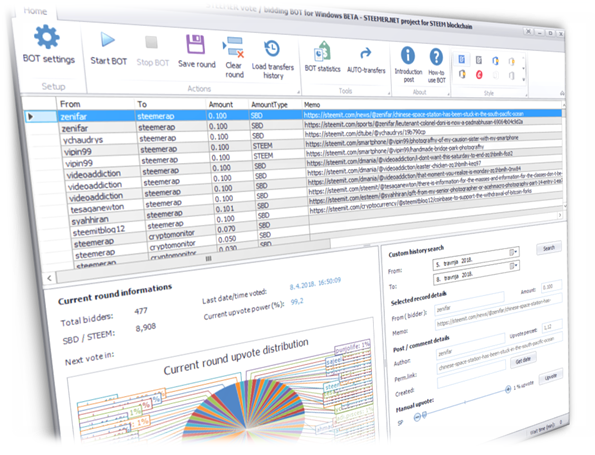Open BOT statistics icon
The width and height of the screenshot is (595, 455).
click(x=323, y=52)
